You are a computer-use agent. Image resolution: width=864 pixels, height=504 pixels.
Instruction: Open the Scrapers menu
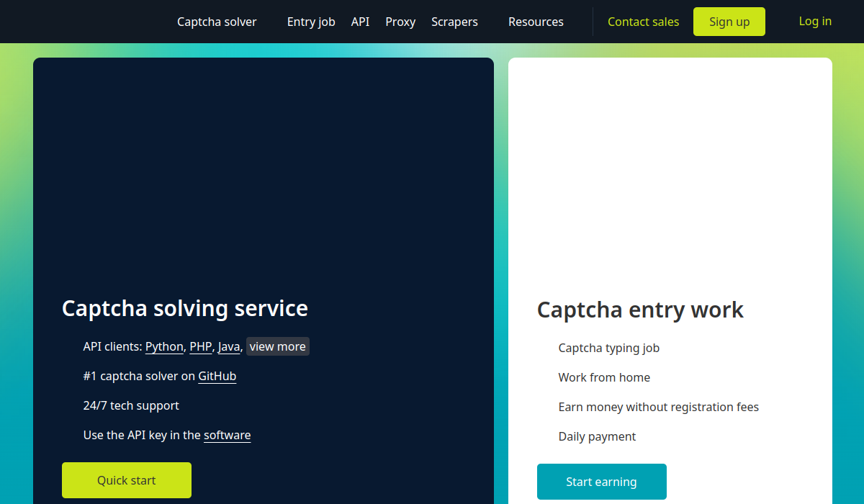[454, 22]
